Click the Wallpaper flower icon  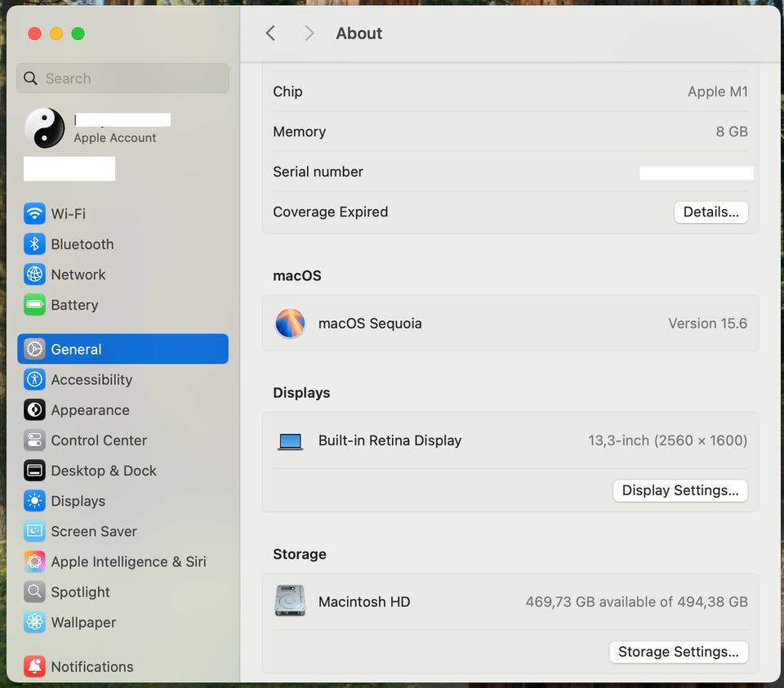(34, 622)
